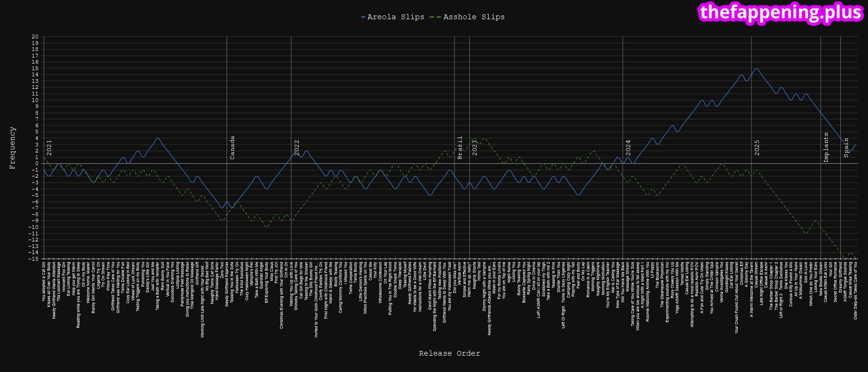Click the 2021 vertical marker label
Viewport: 868px width, 372px height.
49,147
